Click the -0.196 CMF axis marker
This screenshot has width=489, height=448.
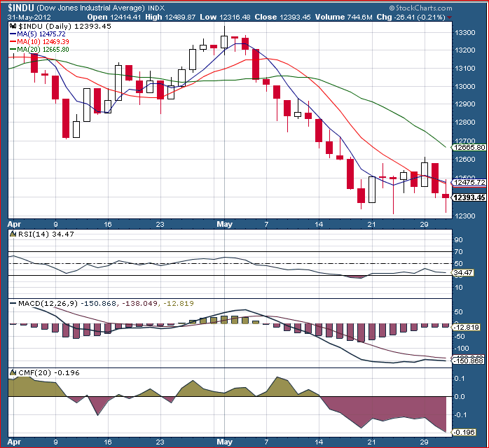[x=464, y=433]
